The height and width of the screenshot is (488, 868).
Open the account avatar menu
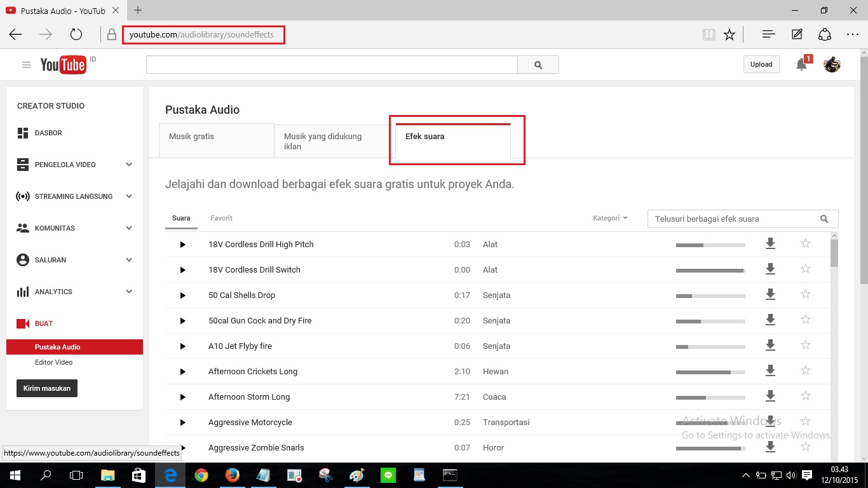click(x=832, y=64)
